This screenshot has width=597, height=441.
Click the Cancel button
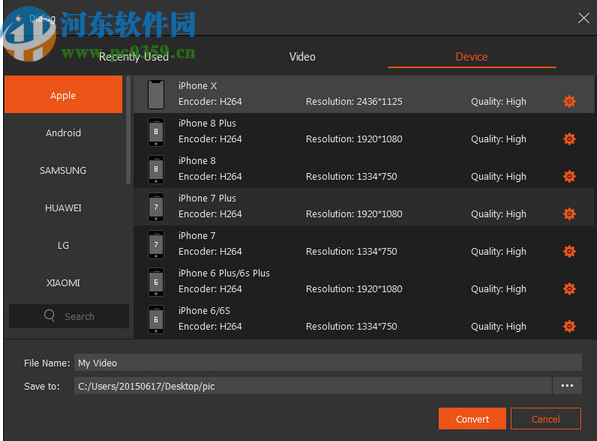click(546, 419)
